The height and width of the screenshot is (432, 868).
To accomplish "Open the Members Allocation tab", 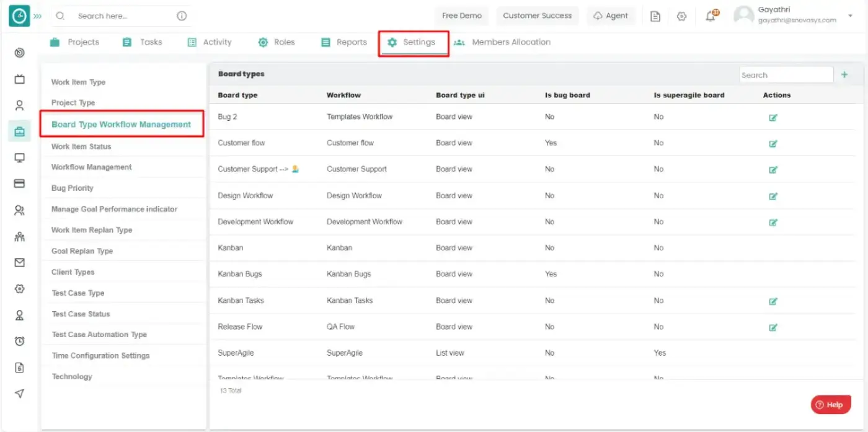I will (502, 42).
